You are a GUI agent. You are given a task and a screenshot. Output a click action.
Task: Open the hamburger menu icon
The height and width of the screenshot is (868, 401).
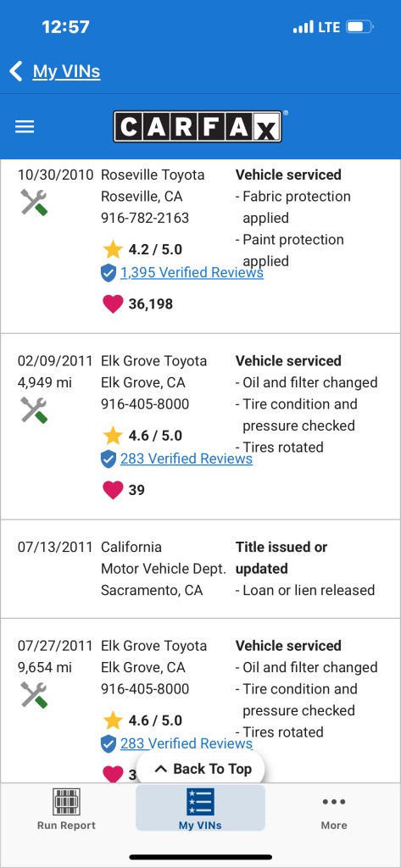(x=25, y=127)
